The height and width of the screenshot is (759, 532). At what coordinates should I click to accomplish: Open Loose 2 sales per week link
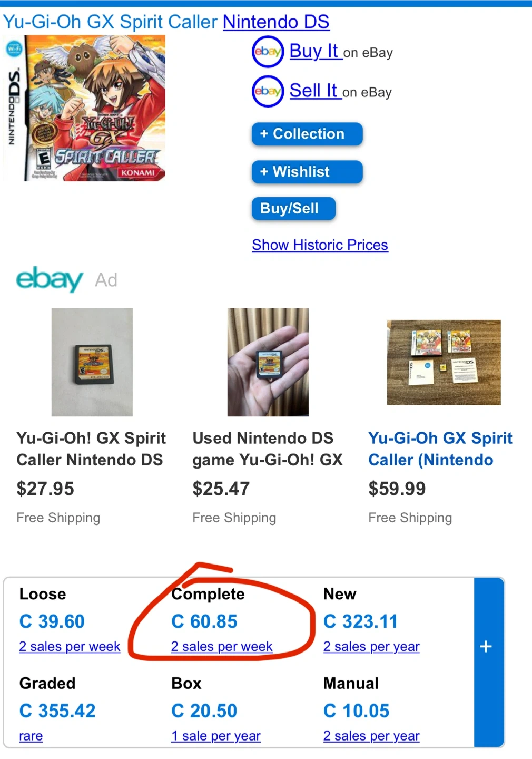point(70,646)
